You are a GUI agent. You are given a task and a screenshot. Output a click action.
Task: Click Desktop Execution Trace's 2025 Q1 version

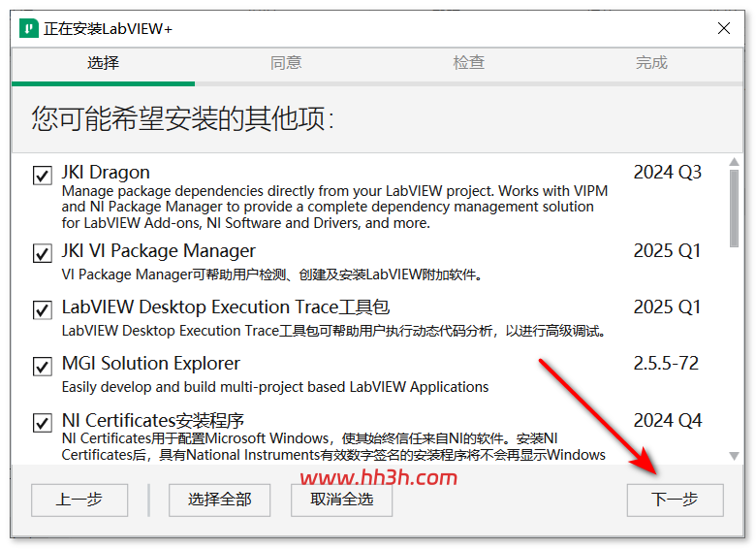[x=667, y=307]
